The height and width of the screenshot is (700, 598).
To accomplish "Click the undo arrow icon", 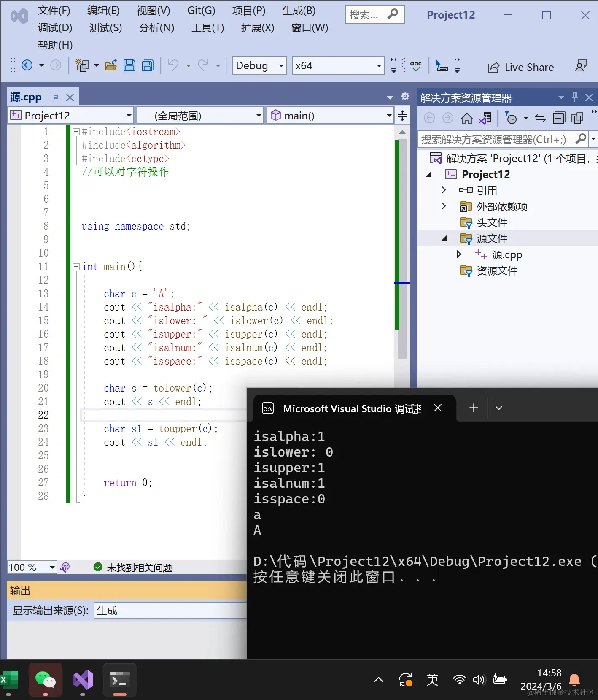I will point(173,65).
